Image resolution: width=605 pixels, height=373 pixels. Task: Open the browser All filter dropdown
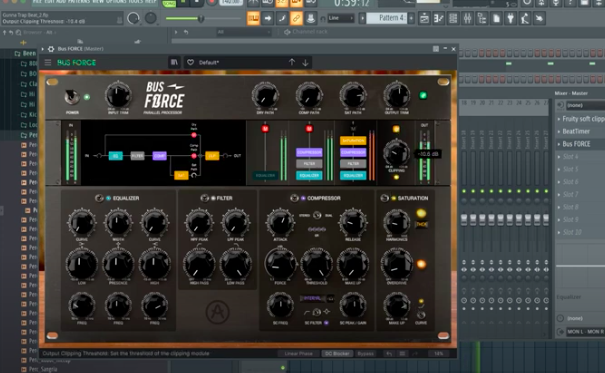(243, 32)
